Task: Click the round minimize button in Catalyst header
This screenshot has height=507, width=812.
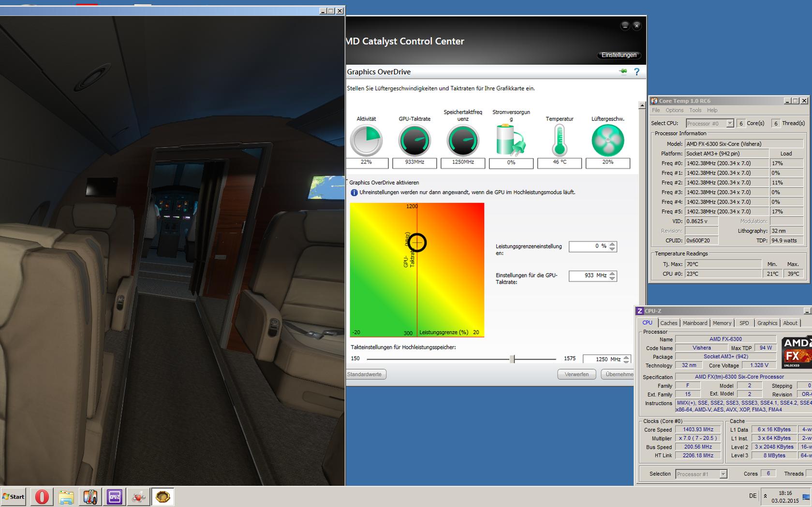Action: pyautogui.click(x=625, y=26)
